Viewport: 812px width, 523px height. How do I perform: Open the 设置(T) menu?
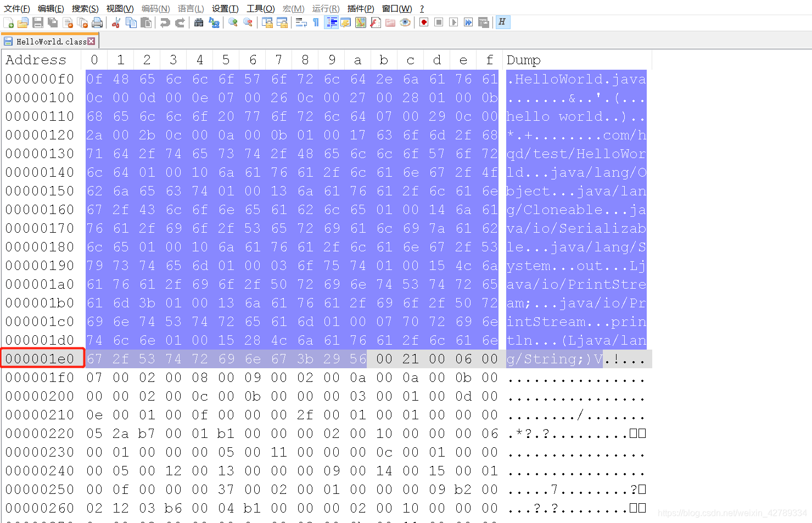(x=225, y=8)
